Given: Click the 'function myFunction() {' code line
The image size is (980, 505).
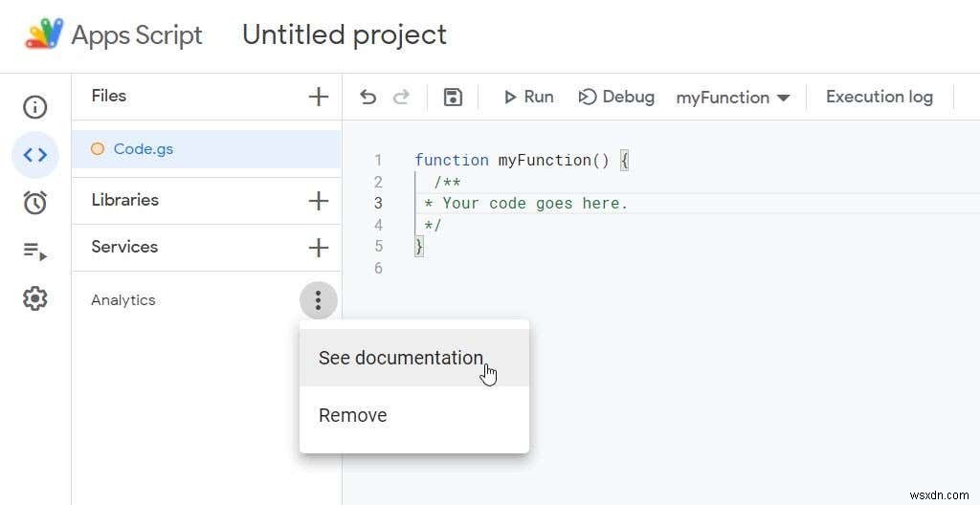Looking at the screenshot, I should pos(522,160).
